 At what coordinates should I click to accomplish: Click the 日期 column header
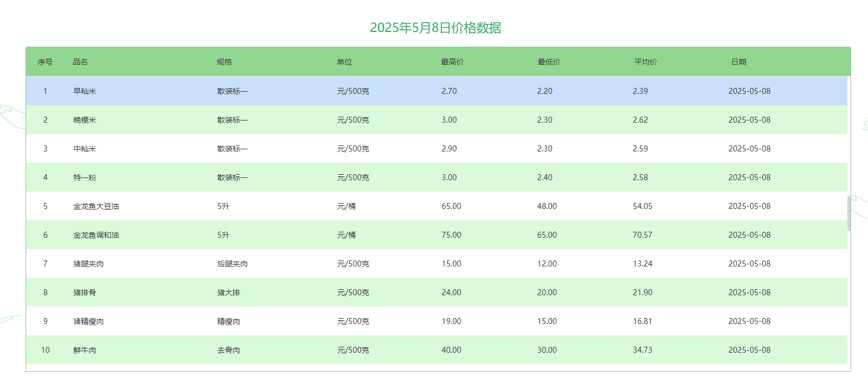[738, 62]
